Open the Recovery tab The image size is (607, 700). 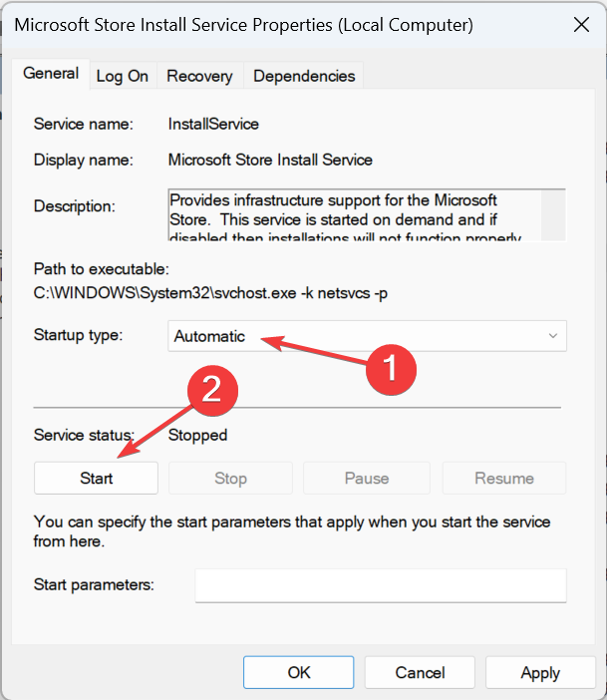(199, 76)
